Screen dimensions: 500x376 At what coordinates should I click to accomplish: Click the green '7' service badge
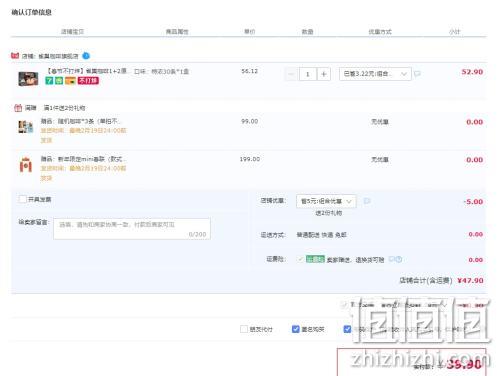tap(49, 81)
